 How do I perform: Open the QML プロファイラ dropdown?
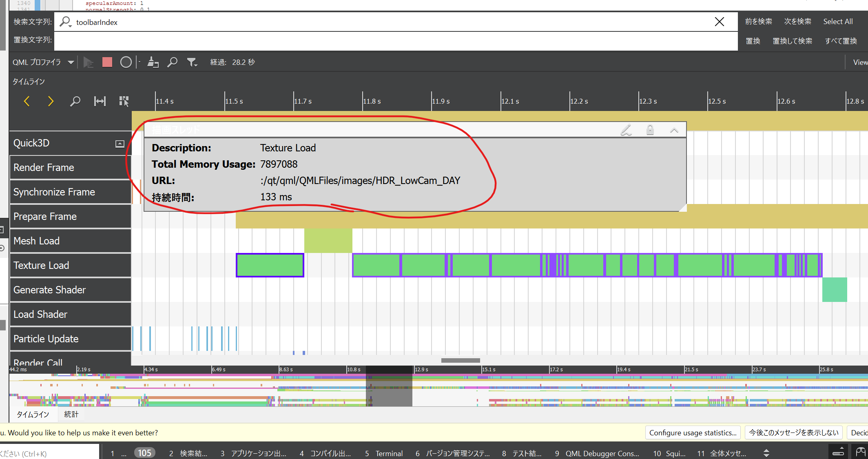pyautogui.click(x=43, y=62)
